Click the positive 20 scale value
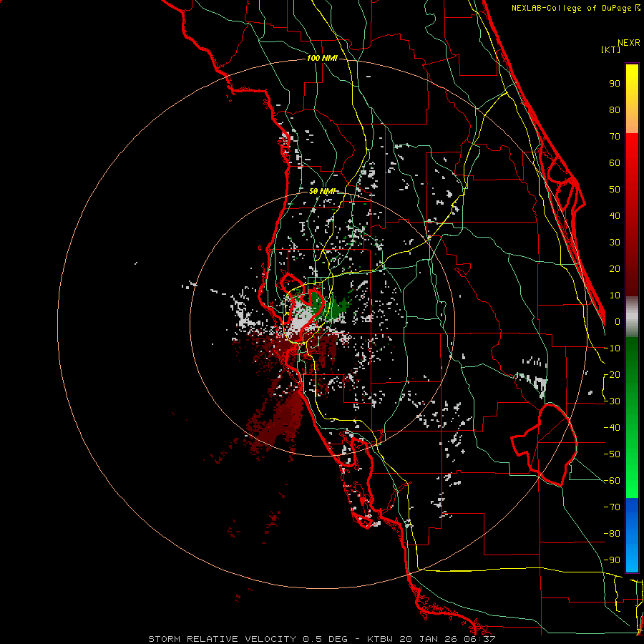Viewport: 644px width, 644px height. point(615,268)
